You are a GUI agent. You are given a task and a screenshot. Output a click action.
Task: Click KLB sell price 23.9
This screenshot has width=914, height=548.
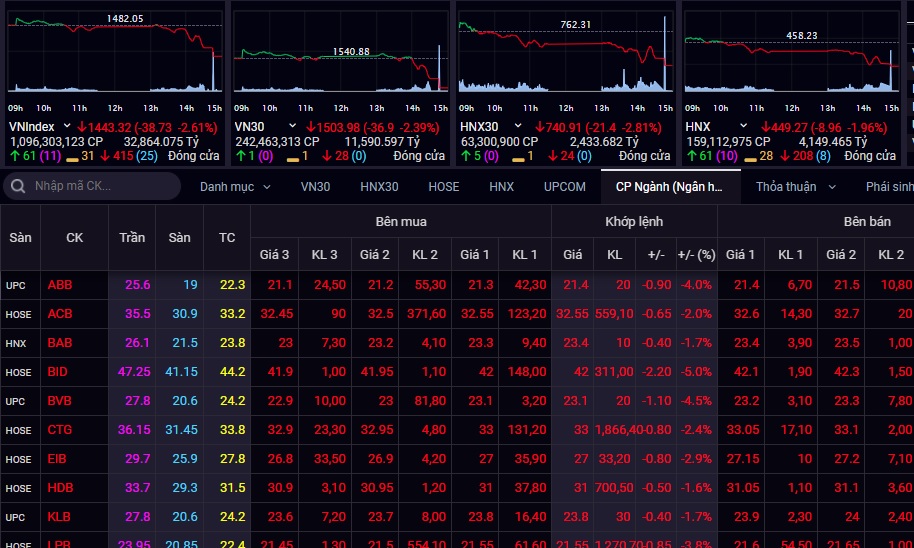(x=747, y=517)
